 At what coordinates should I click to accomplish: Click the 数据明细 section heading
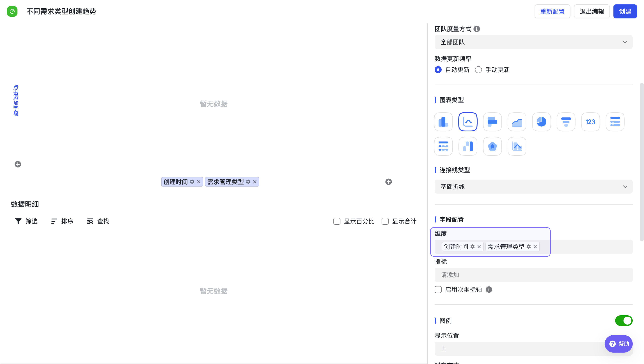click(25, 204)
